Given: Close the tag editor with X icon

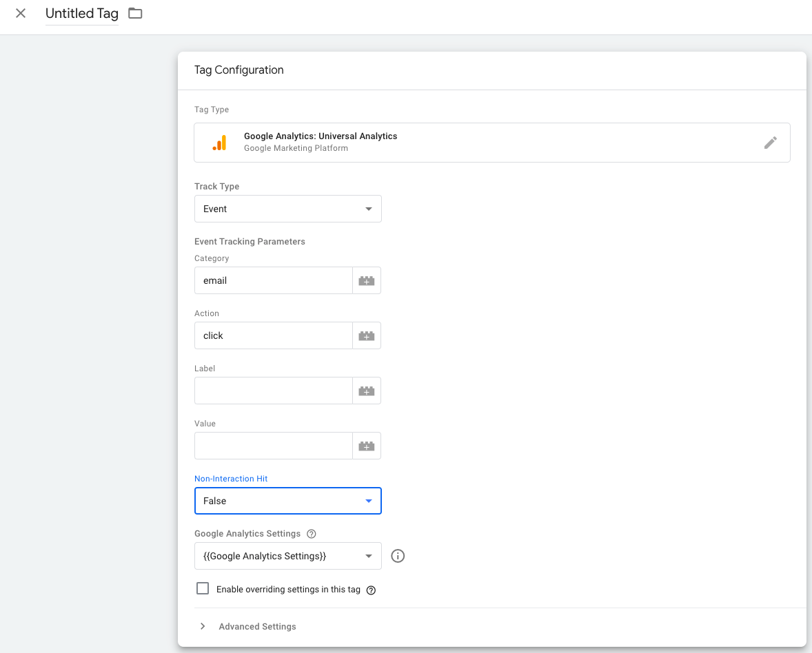Looking at the screenshot, I should (x=21, y=14).
